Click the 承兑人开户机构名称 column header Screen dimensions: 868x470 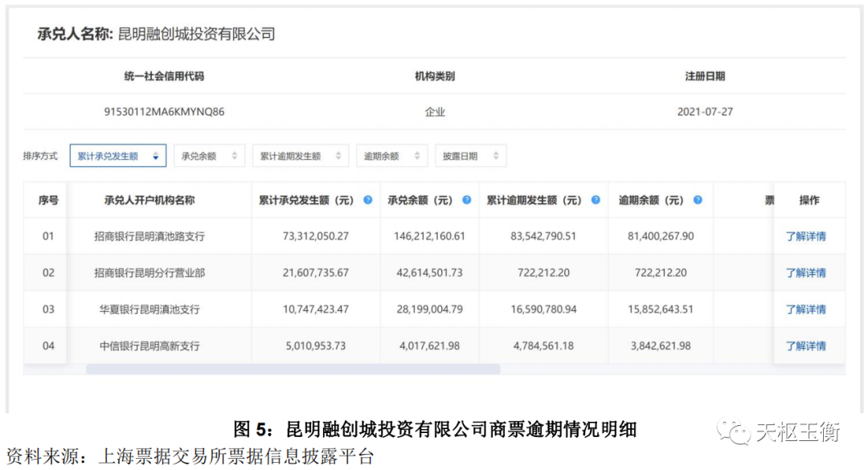point(149,200)
